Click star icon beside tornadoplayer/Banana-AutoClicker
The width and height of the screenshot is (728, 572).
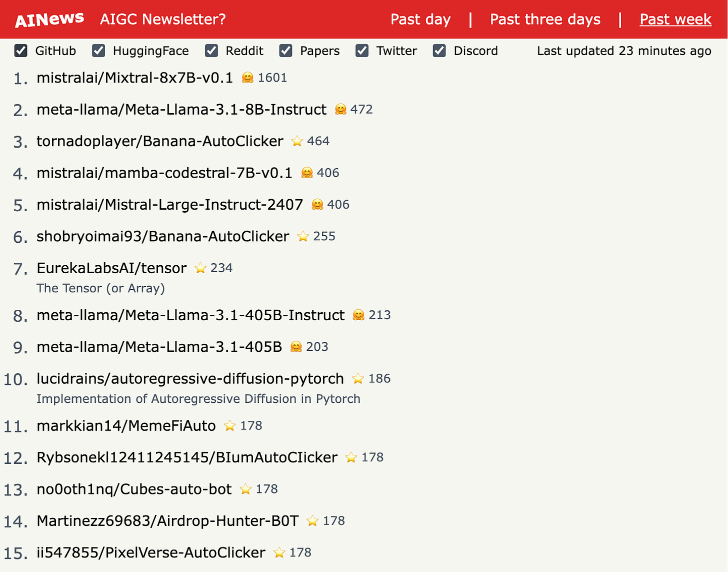[297, 141]
